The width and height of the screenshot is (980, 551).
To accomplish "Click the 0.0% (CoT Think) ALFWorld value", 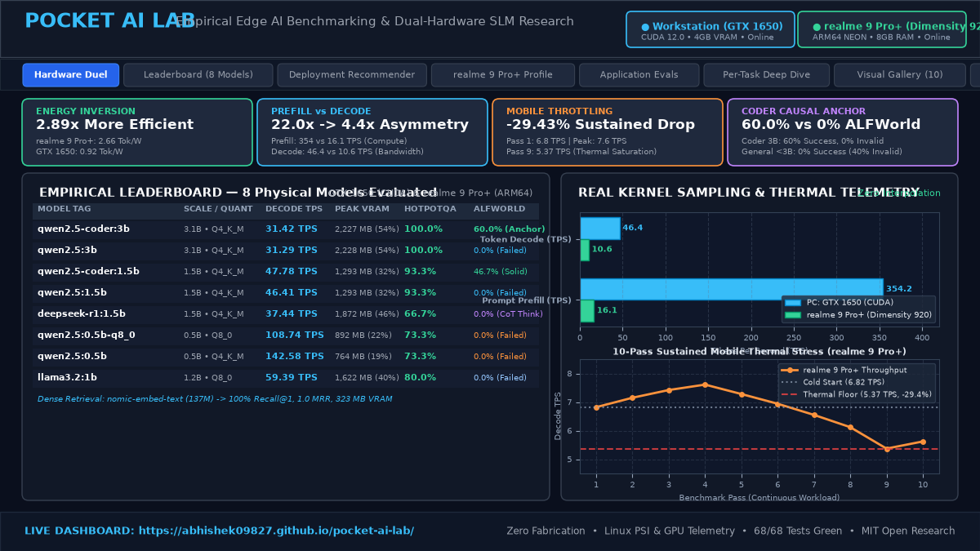I will tap(507, 314).
